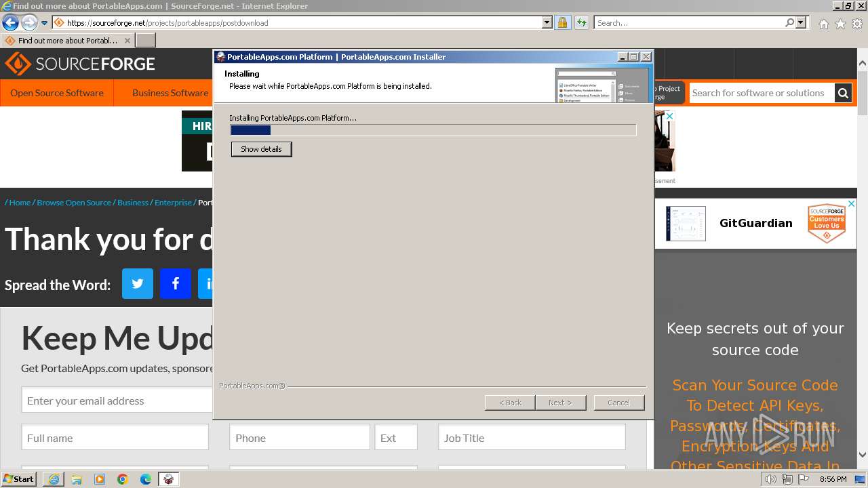Click the Full name input field

(115, 438)
